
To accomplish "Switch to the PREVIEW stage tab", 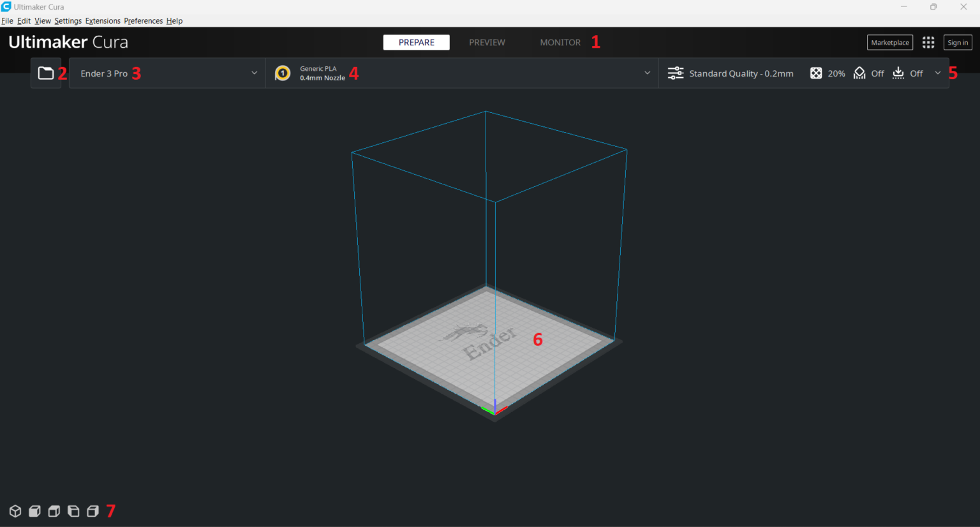I will tap(487, 42).
